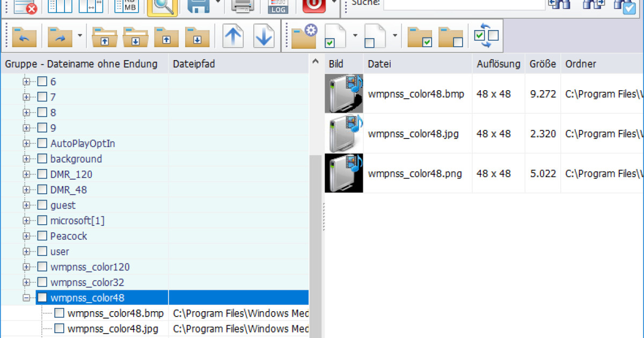This screenshot has width=644, height=338.
Task: Click the folder back arrow icon
Action: click(x=24, y=37)
